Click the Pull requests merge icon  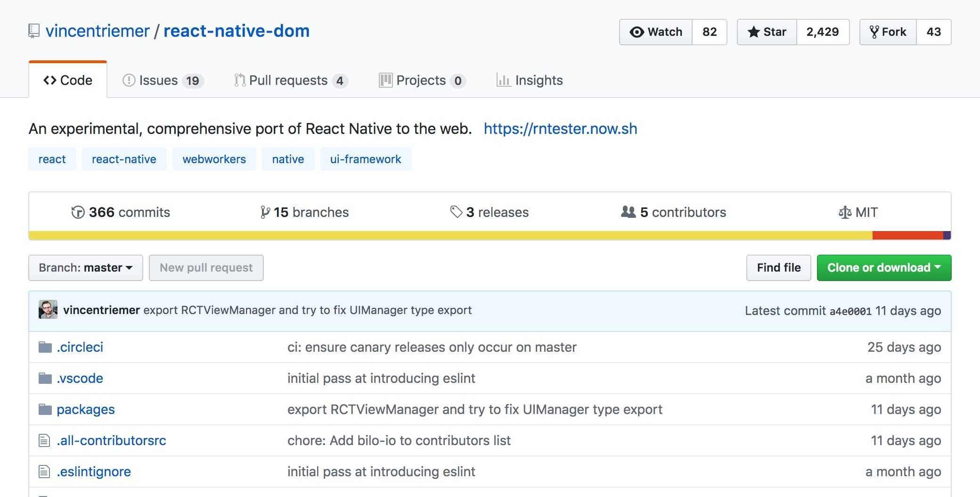(240, 80)
